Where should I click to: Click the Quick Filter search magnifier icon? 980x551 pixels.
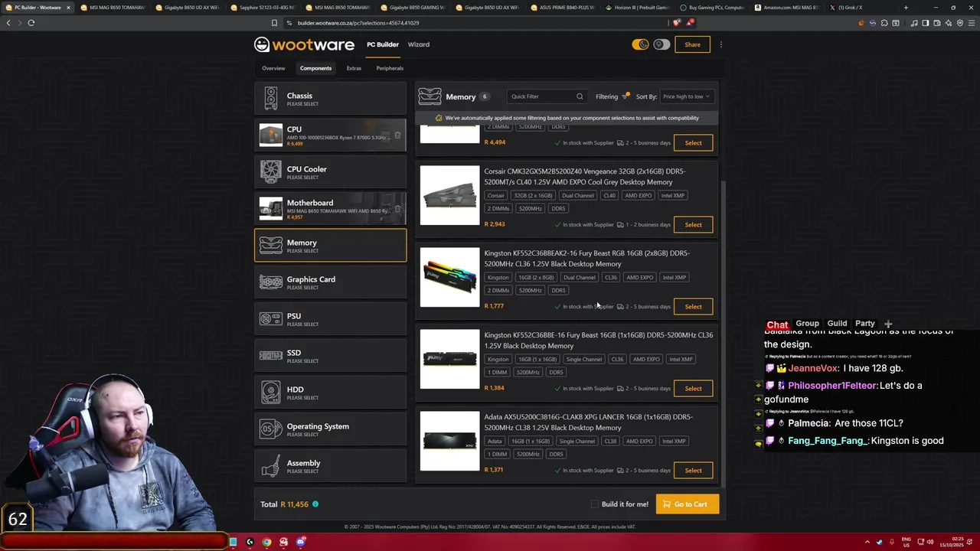[x=580, y=96]
